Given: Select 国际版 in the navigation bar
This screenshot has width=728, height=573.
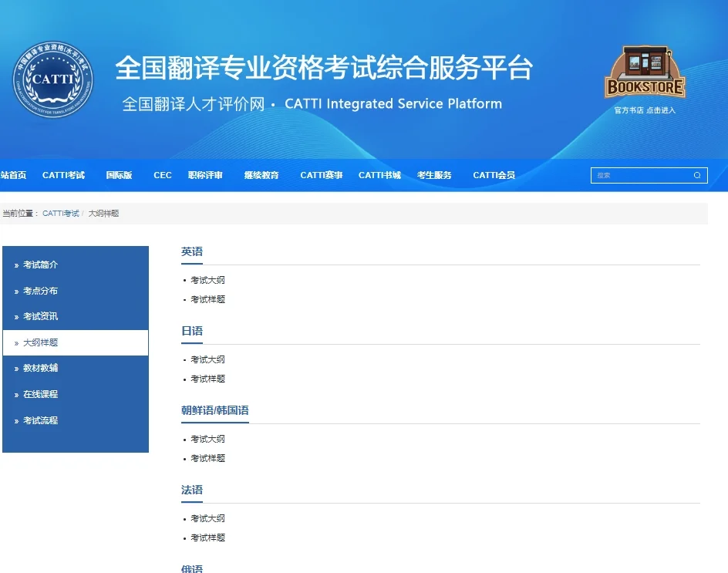Looking at the screenshot, I should [119, 175].
